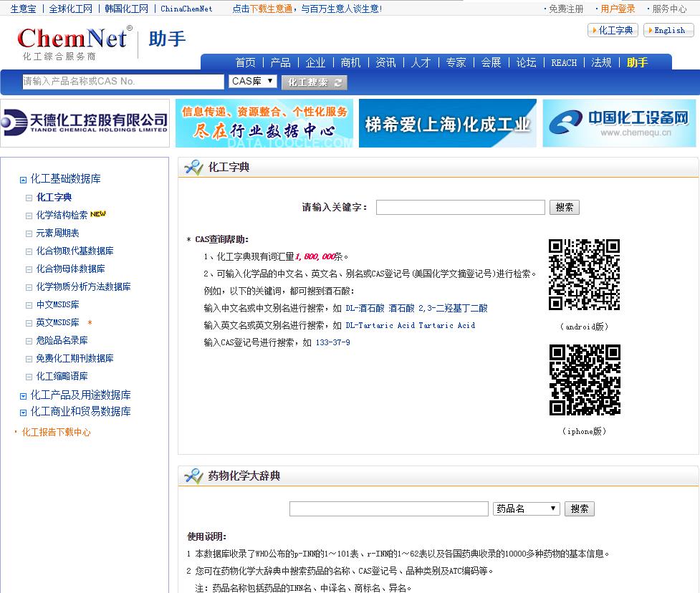
Task: Open the 会展 nav tab
Action: [491, 62]
